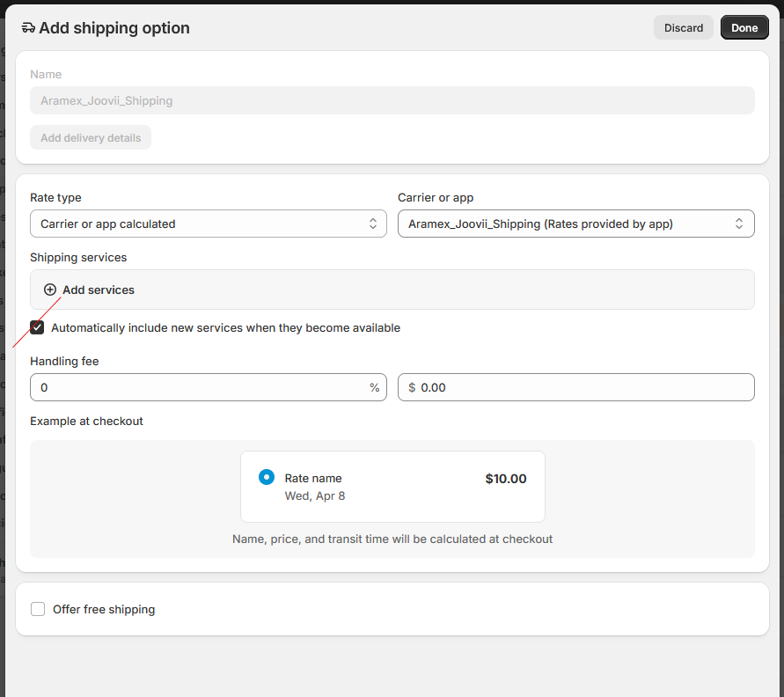Click the handling fee dollar amount input
The height and width of the screenshot is (697, 784).
pos(583,387)
